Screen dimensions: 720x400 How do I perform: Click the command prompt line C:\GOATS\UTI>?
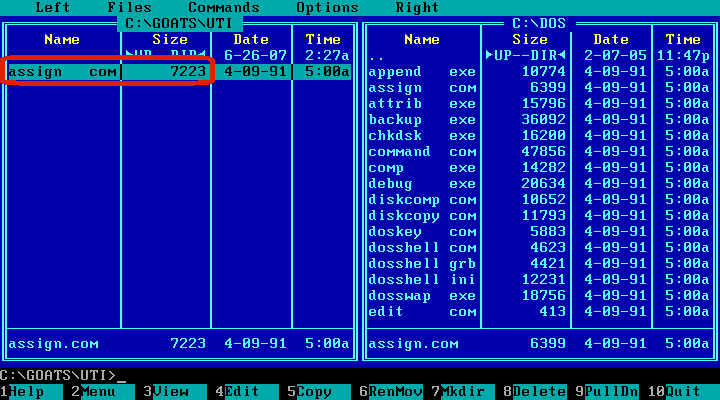coord(62,376)
